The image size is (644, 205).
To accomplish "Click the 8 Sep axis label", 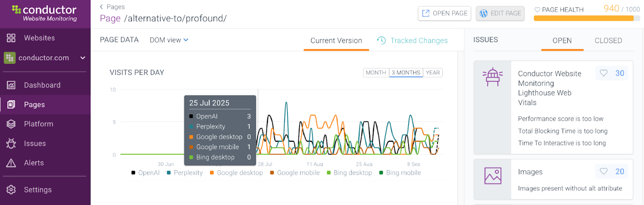I will (x=414, y=164).
